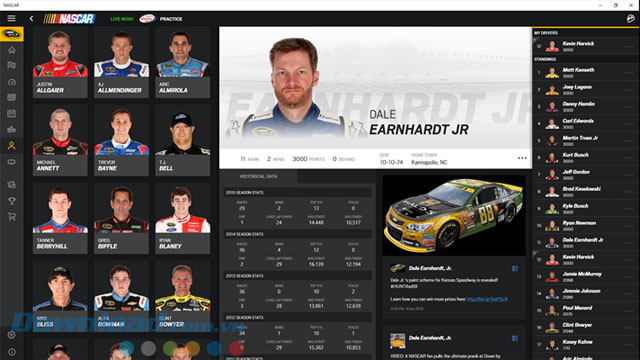Viewport: 640px width, 360px height.
Task: Open the hyperlink in Dale Jr's post
Action: pyautogui.click(x=487, y=299)
